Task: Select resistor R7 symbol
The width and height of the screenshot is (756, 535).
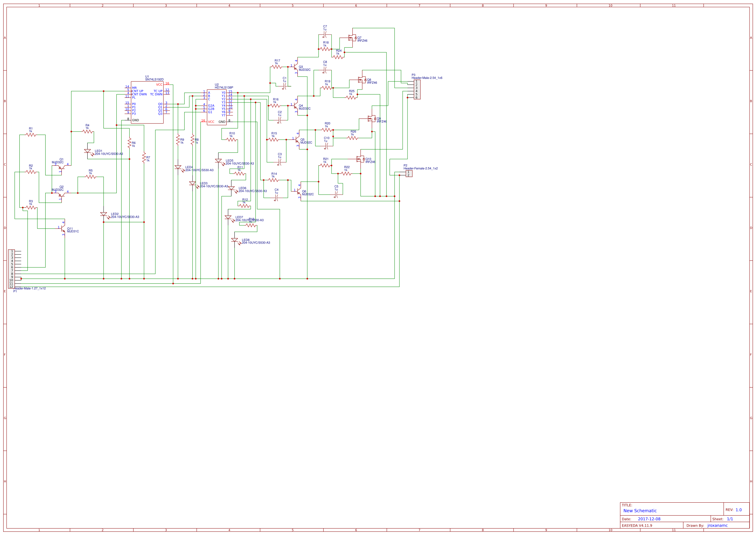Action: [x=144, y=158]
